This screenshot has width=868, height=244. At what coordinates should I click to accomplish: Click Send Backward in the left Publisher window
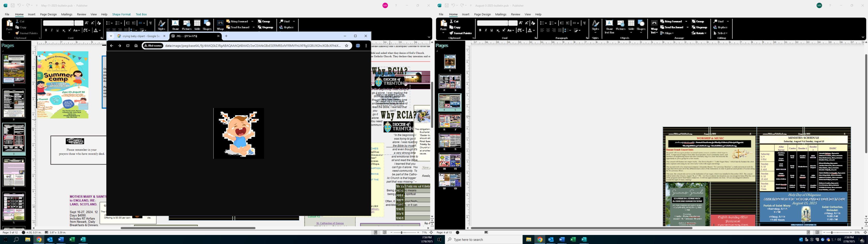(238, 27)
